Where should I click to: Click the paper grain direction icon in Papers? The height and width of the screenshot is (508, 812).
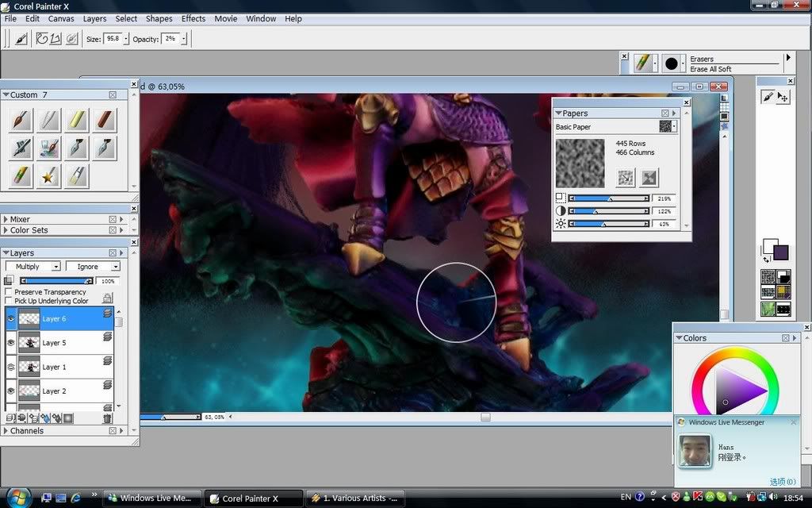[x=626, y=178]
